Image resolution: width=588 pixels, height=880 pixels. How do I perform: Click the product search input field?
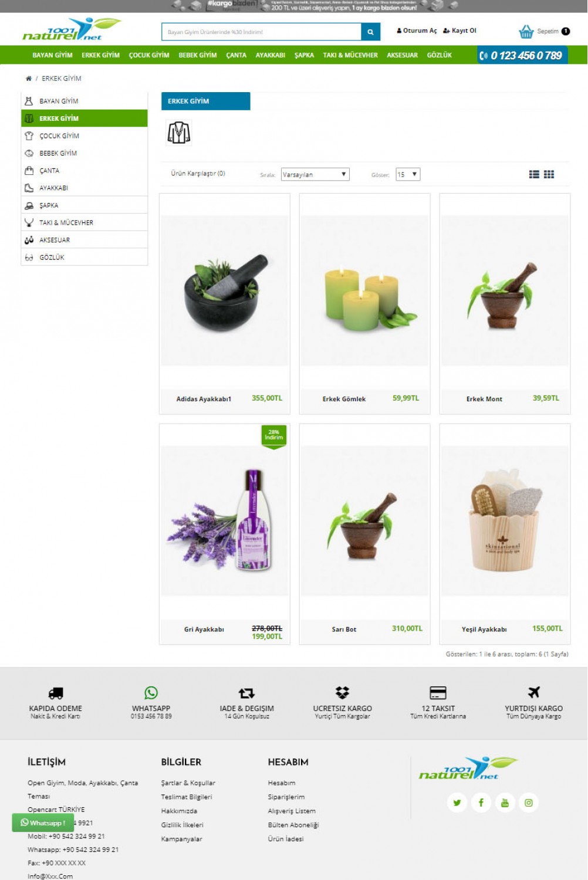[261, 32]
